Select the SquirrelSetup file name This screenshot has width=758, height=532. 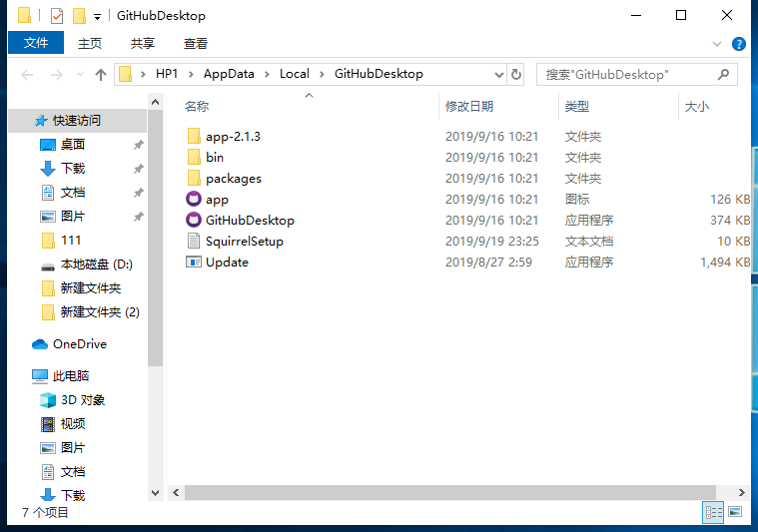pyautogui.click(x=244, y=242)
